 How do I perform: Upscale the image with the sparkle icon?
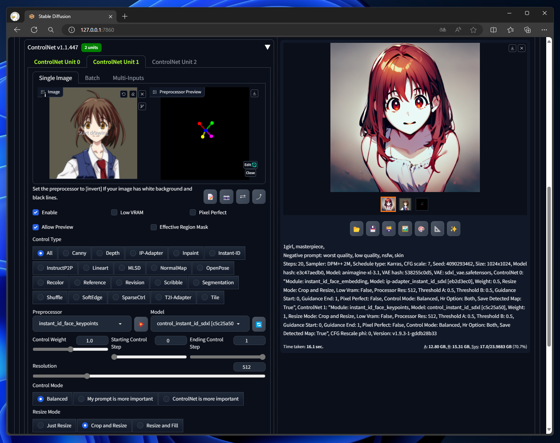(454, 229)
